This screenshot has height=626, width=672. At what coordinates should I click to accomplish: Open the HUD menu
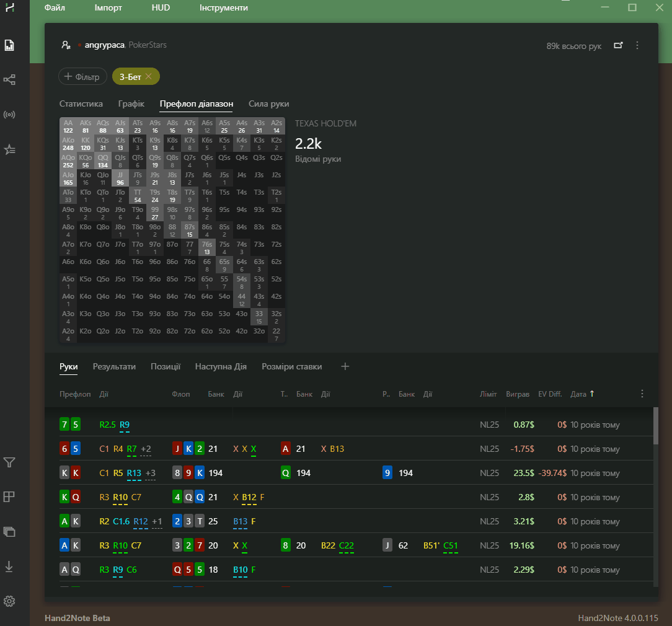(161, 7)
